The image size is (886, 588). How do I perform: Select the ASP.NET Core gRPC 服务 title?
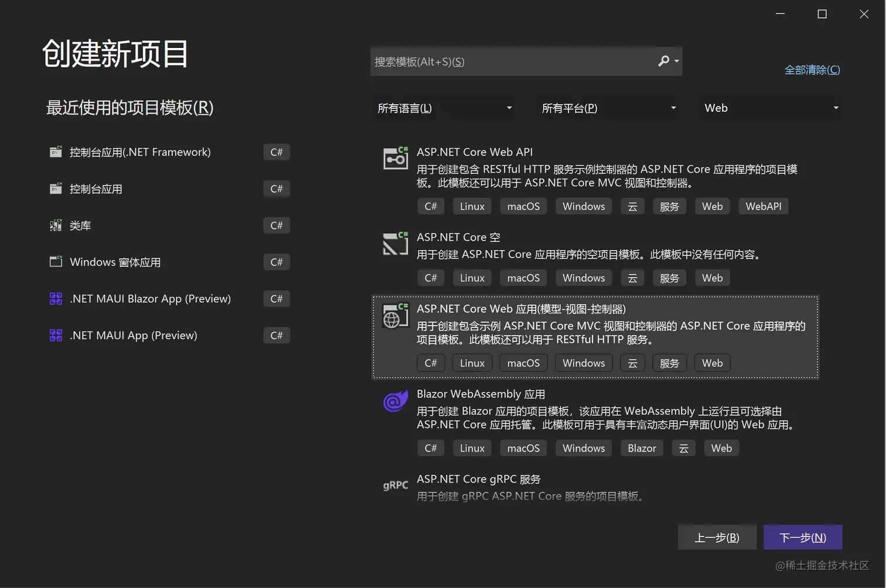[x=478, y=479]
